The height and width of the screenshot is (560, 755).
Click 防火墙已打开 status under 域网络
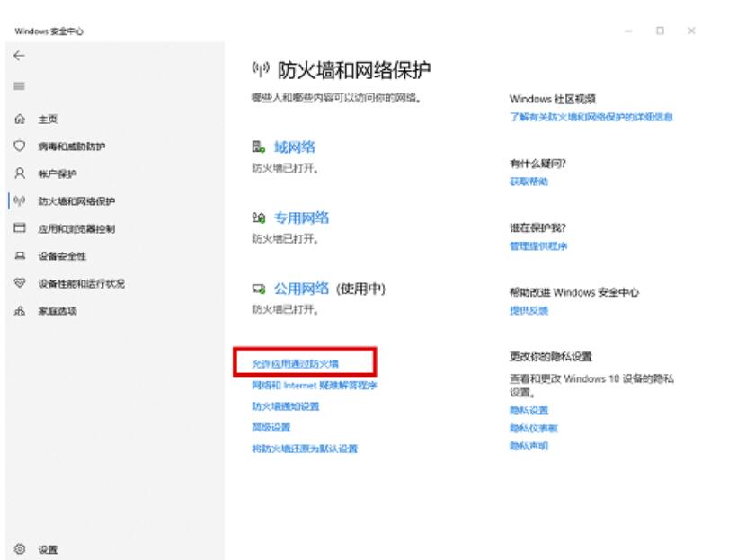point(285,168)
